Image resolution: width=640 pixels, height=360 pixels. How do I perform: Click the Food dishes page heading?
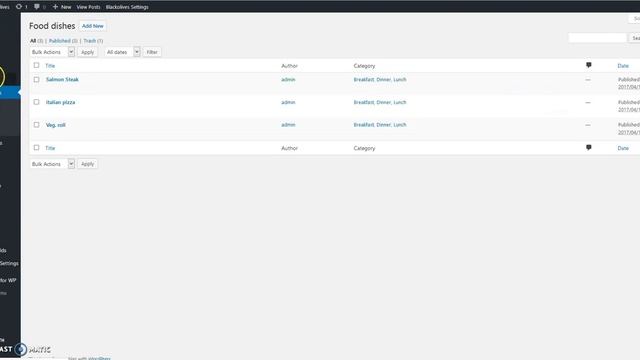[52, 26]
